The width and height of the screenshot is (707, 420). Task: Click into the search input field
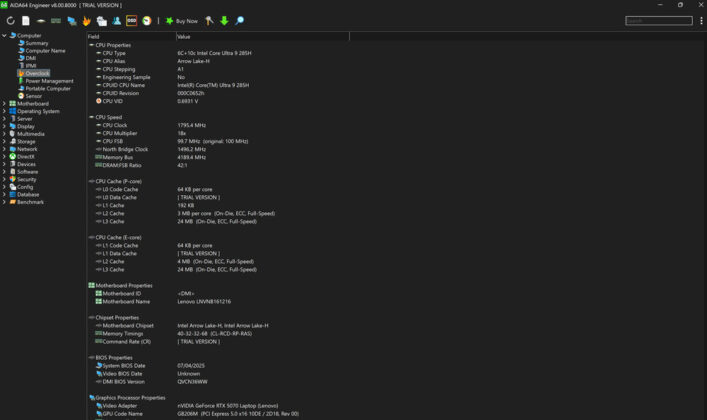pyautogui.click(x=659, y=21)
